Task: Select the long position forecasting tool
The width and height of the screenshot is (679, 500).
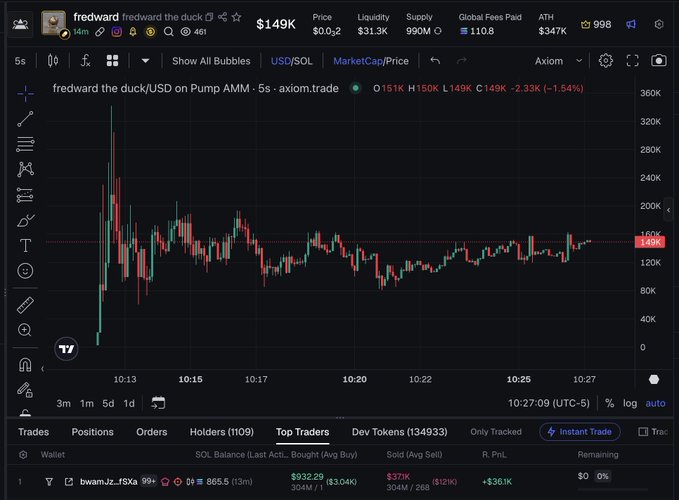Action: click(26, 195)
